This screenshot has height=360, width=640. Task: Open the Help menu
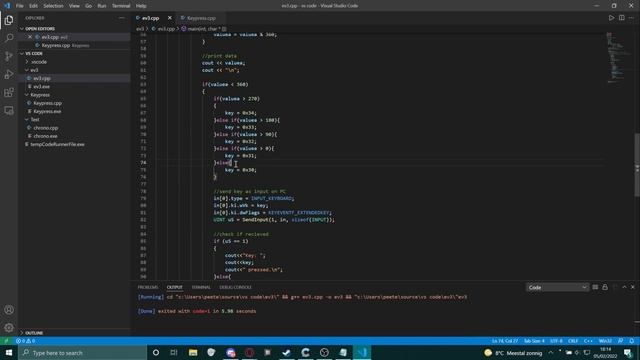click(x=141, y=6)
